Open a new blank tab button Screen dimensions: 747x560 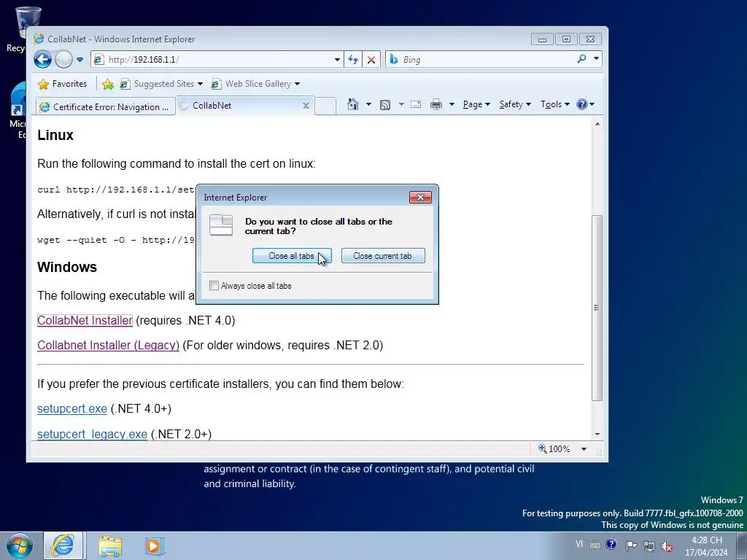(325, 106)
